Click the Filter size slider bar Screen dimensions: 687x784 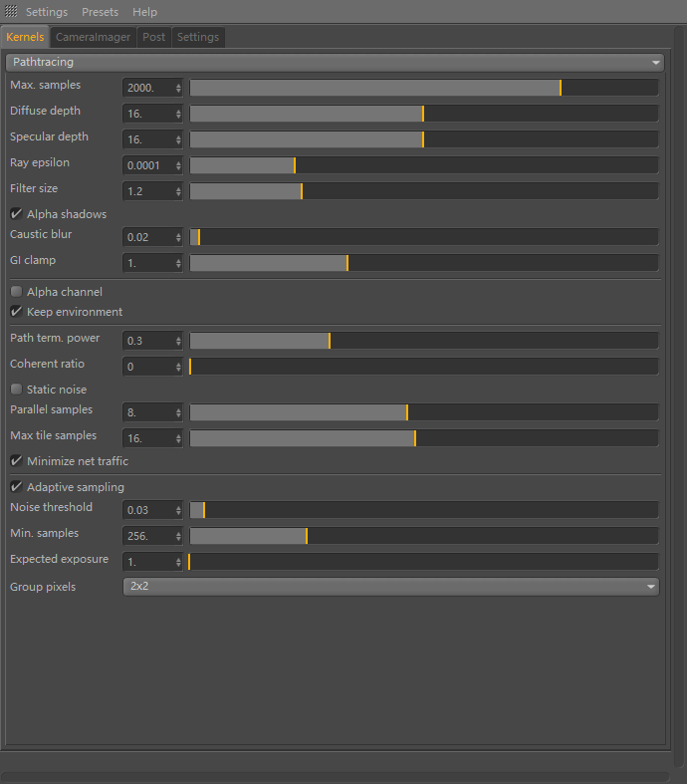click(x=424, y=191)
